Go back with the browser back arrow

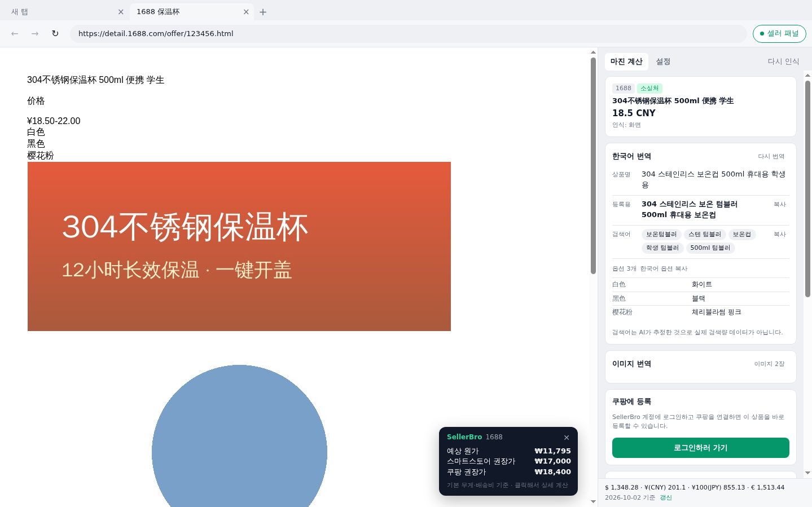click(x=15, y=34)
